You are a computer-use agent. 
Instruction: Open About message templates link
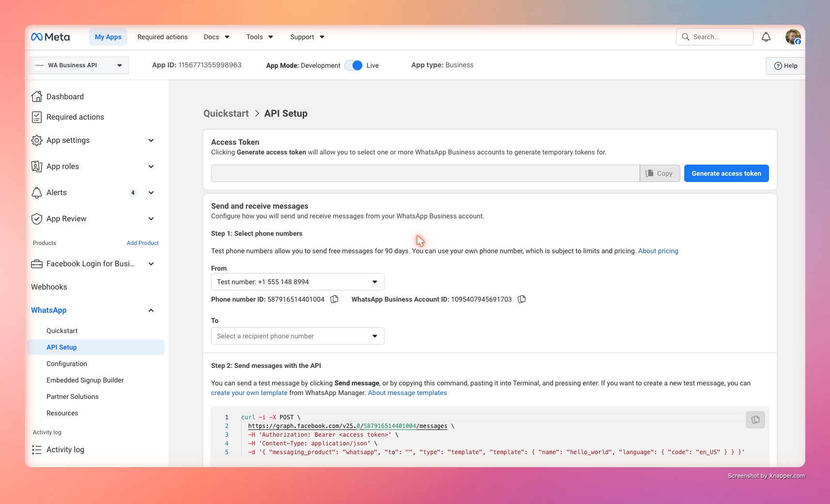click(x=407, y=393)
